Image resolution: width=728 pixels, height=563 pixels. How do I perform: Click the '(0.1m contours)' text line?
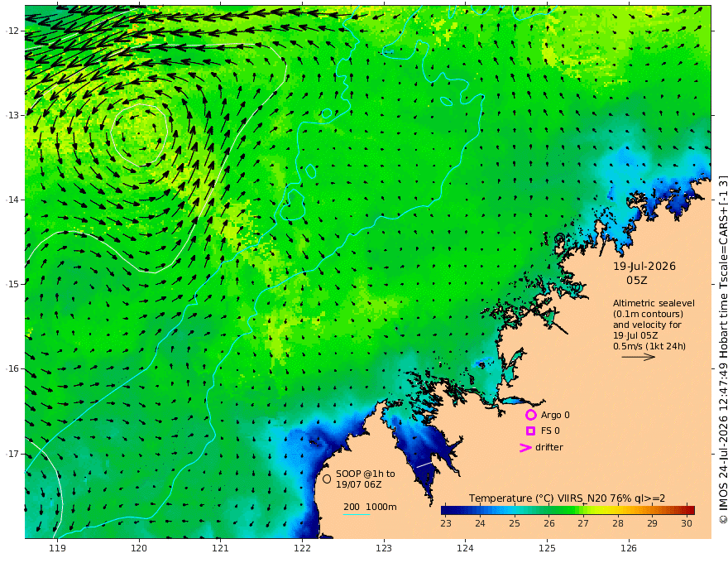click(x=648, y=314)
